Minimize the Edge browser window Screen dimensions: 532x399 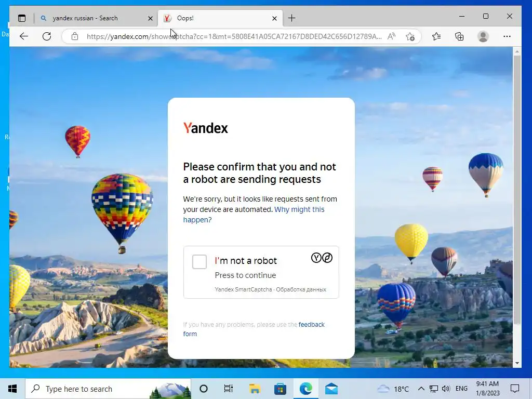click(x=462, y=16)
